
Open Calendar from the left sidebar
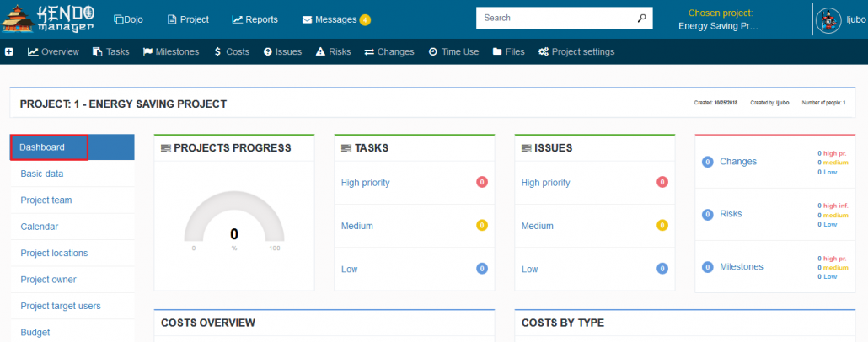pos(40,227)
